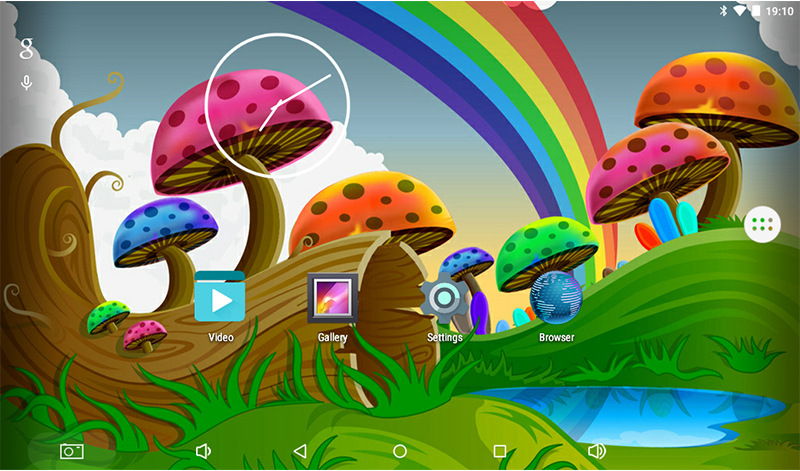Launch the Browser globe app
The height and width of the screenshot is (471, 800).
pos(556,298)
